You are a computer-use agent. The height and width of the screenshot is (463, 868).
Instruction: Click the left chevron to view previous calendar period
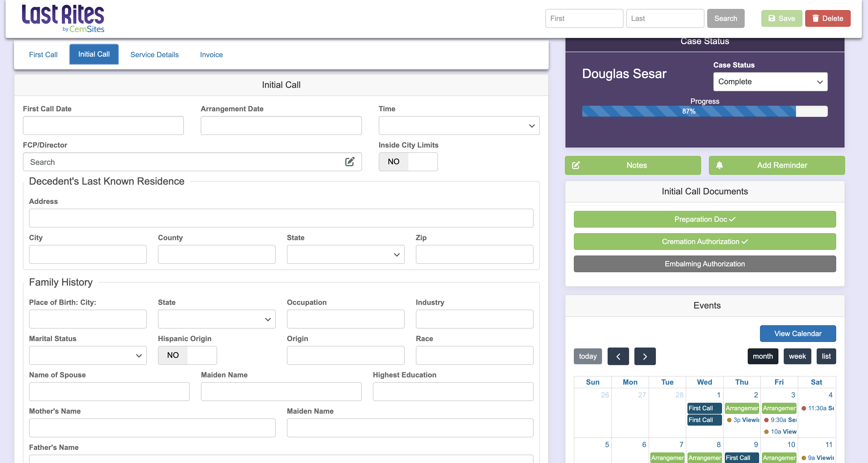[618, 356]
